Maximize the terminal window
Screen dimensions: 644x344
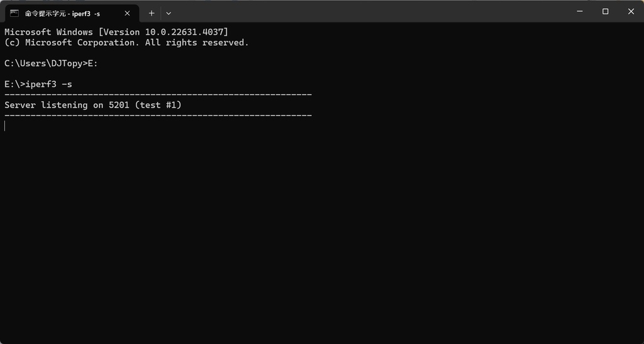pos(606,11)
